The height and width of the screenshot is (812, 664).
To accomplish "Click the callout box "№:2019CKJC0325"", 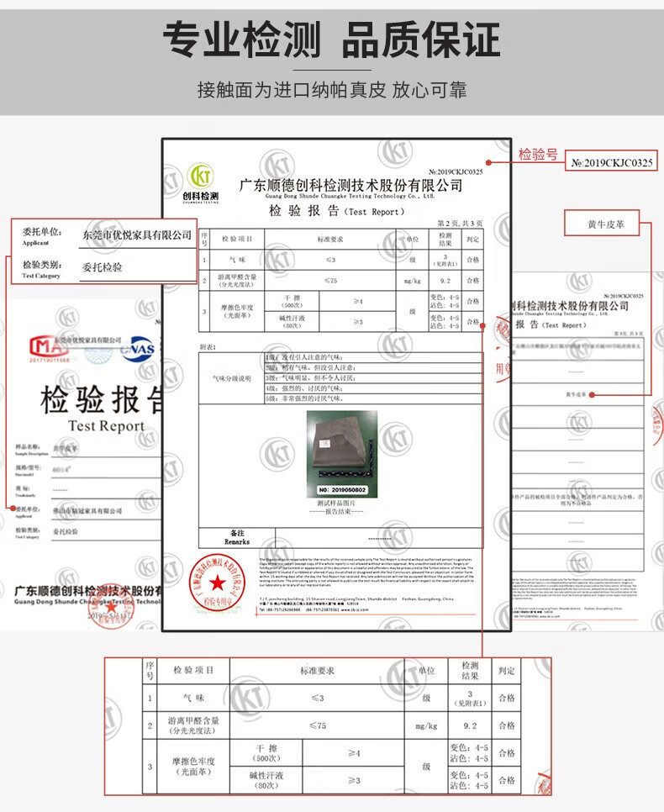I will [x=611, y=162].
